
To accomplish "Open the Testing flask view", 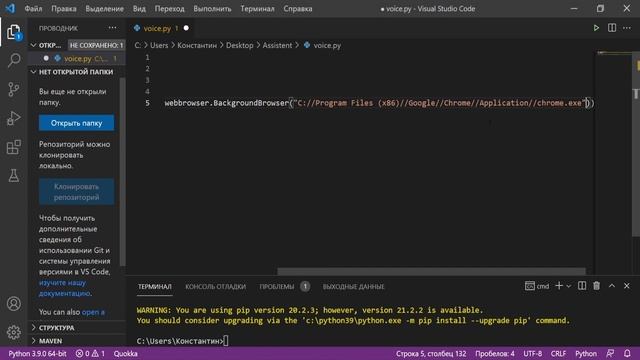I will coord(13,176).
